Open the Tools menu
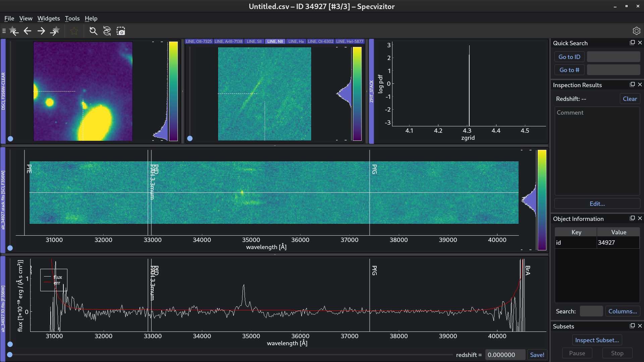Image resolution: width=644 pixels, height=362 pixels. [72, 18]
